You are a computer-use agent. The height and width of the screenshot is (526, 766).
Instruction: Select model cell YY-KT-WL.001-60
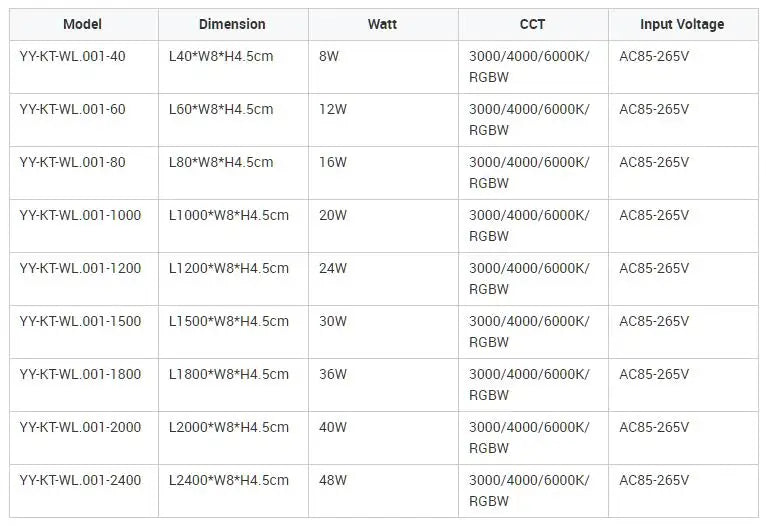click(x=84, y=120)
